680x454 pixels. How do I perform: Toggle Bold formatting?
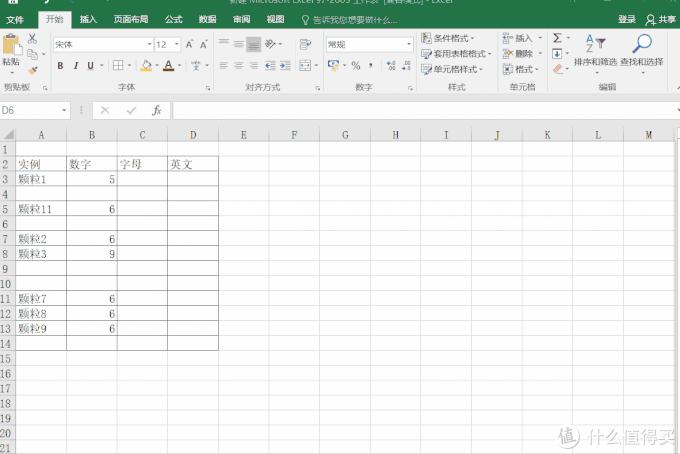[x=60, y=65]
